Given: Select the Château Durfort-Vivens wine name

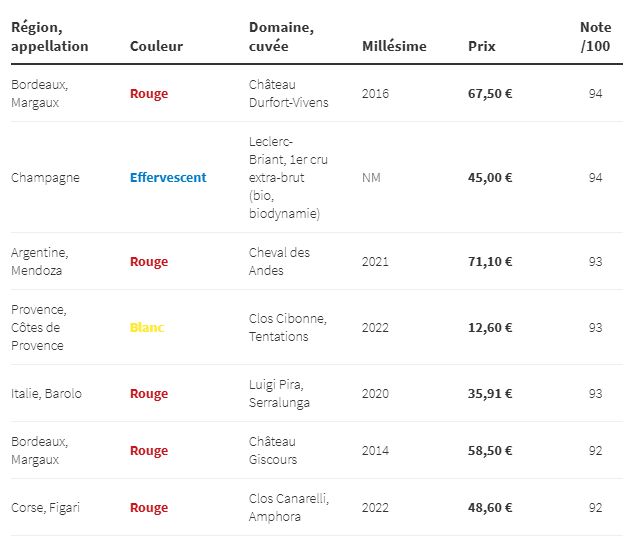Looking at the screenshot, I should click(x=288, y=94).
